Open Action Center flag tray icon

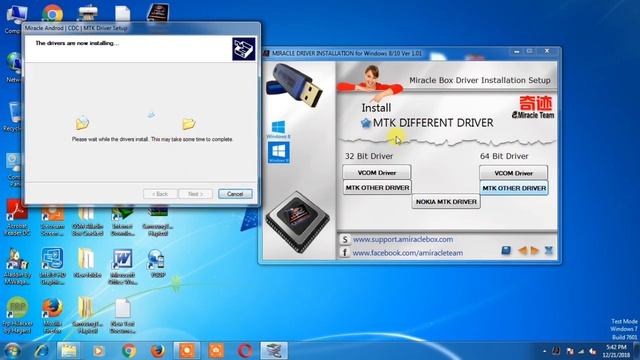[x=570, y=351]
